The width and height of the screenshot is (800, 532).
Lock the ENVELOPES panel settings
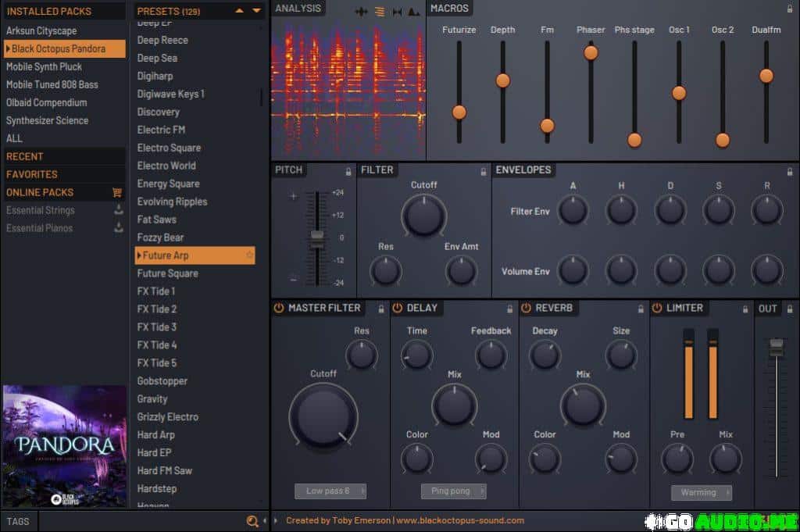pyautogui.click(x=789, y=170)
